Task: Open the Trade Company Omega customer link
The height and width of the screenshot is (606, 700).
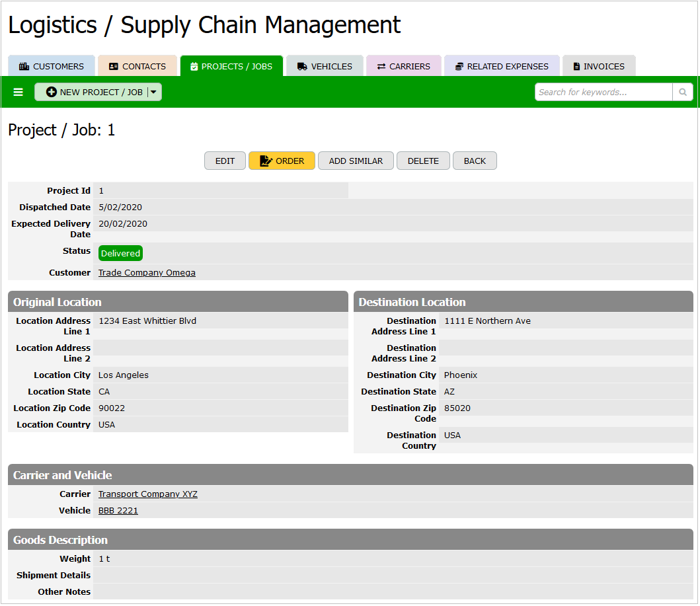Action: point(147,272)
